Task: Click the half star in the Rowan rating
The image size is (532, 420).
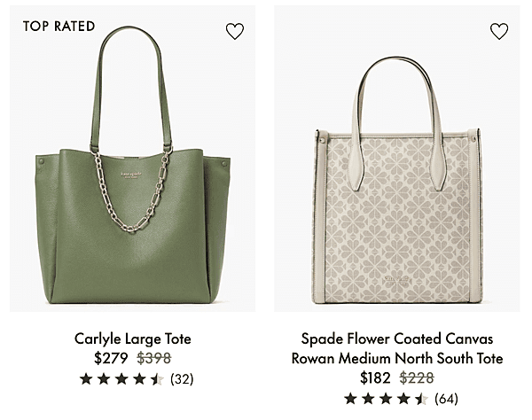Action: tap(421, 399)
